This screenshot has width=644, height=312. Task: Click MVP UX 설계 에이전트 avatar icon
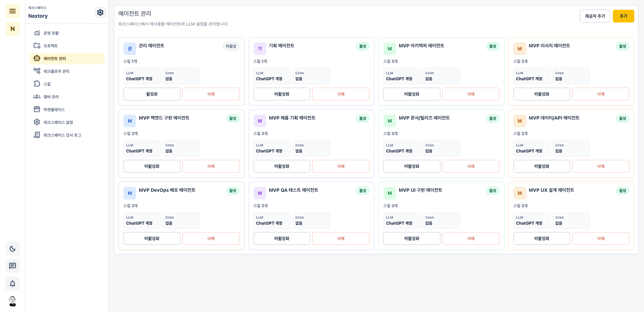[x=520, y=193]
